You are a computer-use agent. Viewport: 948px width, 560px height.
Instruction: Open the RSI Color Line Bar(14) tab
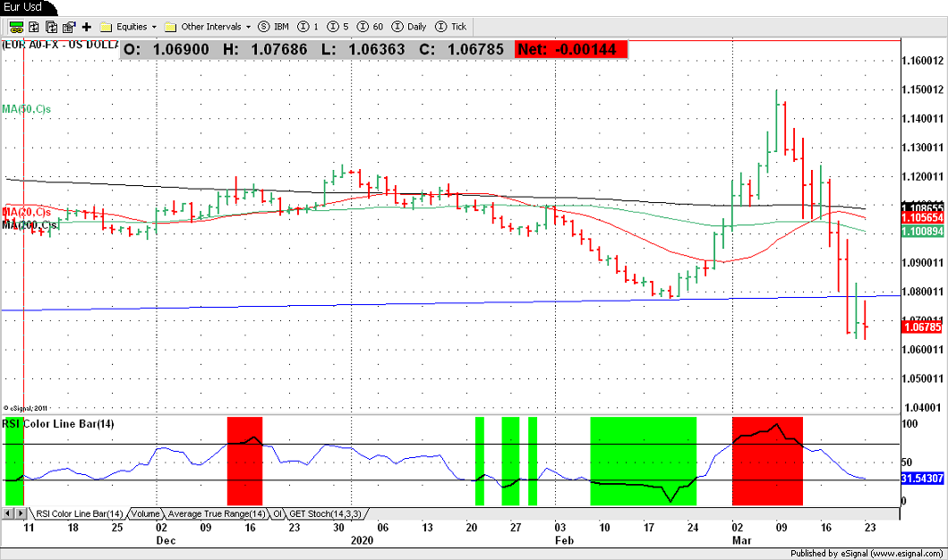tap(79, 514)
